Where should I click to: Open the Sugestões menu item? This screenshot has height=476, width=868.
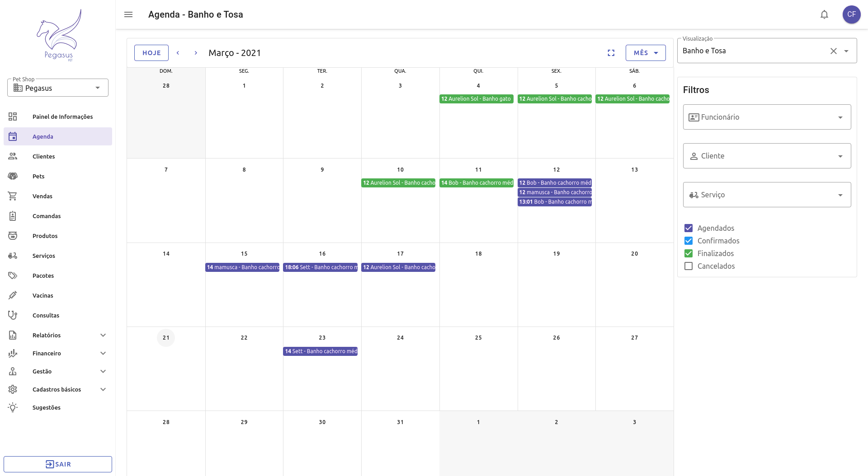click(x=58, y=407)
